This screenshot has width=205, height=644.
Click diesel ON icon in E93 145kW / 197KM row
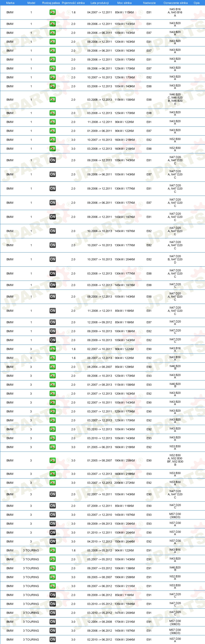click(x=53, y=515)
